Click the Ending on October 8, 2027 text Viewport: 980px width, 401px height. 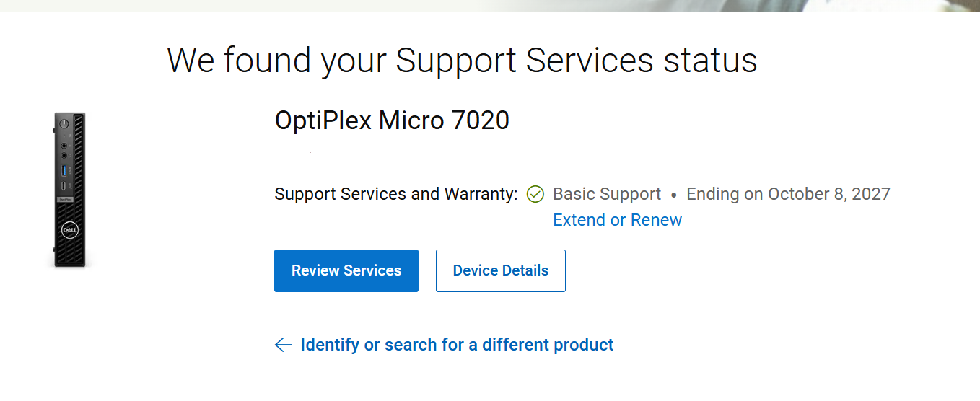[788, 194]
